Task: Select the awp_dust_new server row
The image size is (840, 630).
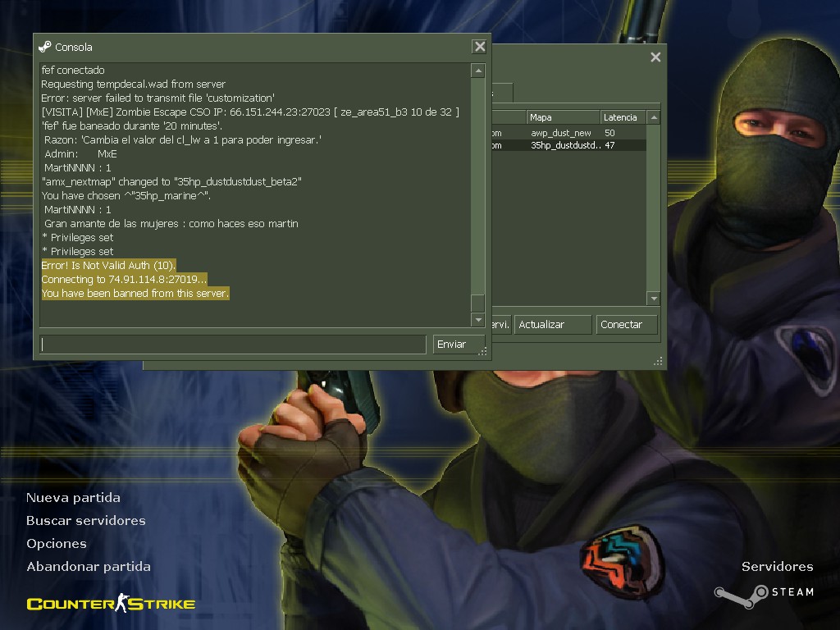Action: pos(568,133)
